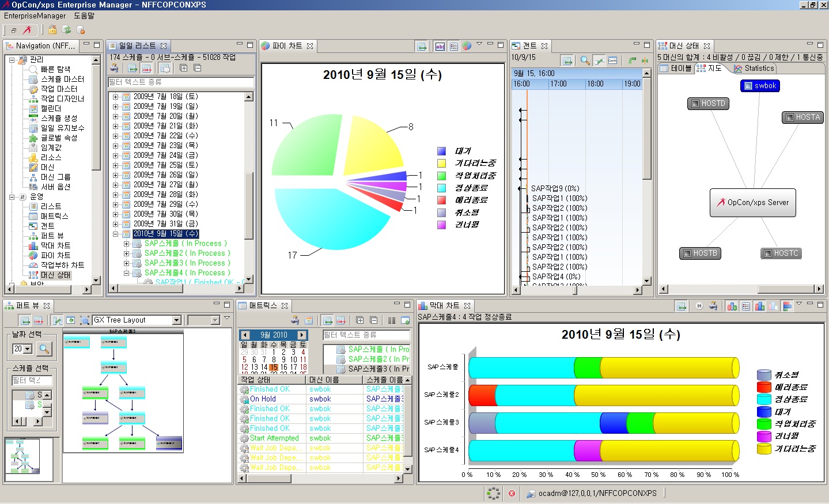The height and width of the screenshot is (504, 829).
Task: Open the 날짜 선택 number dropdown showing 20
Action: [27, 349]
